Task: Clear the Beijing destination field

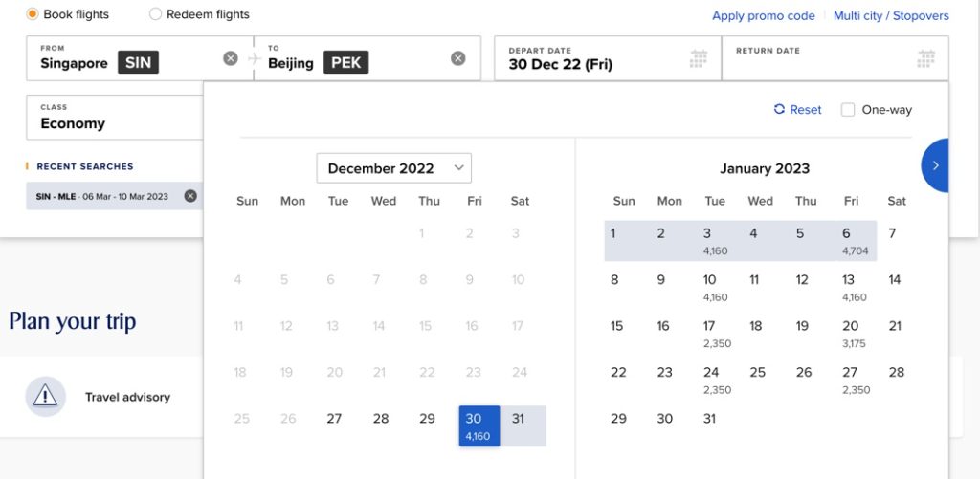Action: [x=458, y=58]
